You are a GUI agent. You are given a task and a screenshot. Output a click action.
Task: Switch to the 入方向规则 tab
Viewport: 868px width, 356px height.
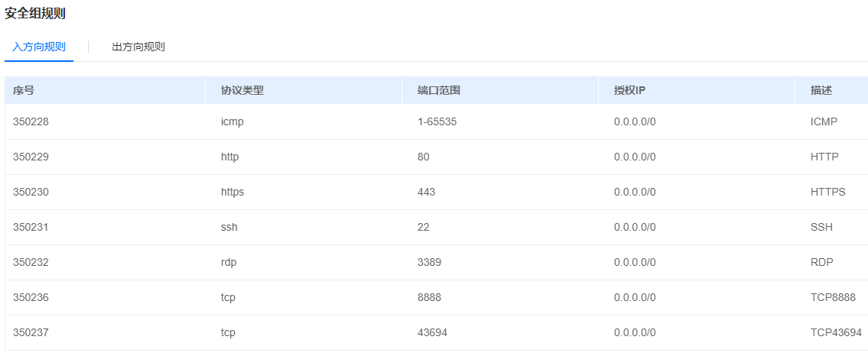39,47
